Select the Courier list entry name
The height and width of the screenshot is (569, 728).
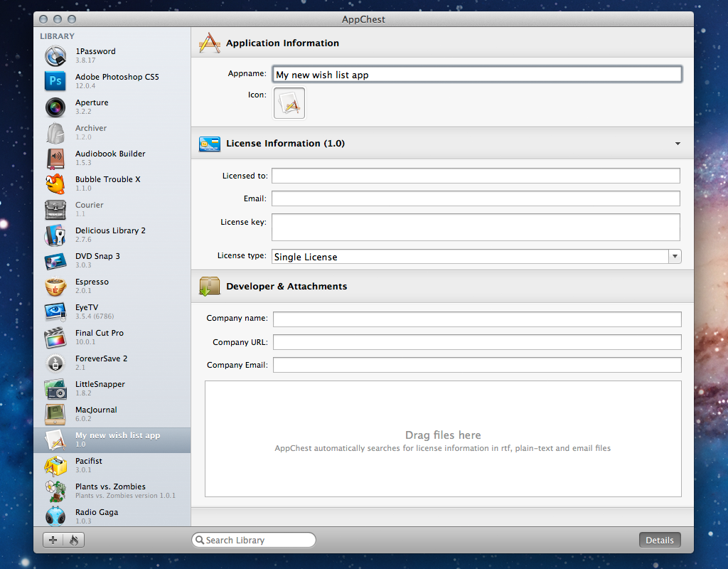tap(89, 204)
